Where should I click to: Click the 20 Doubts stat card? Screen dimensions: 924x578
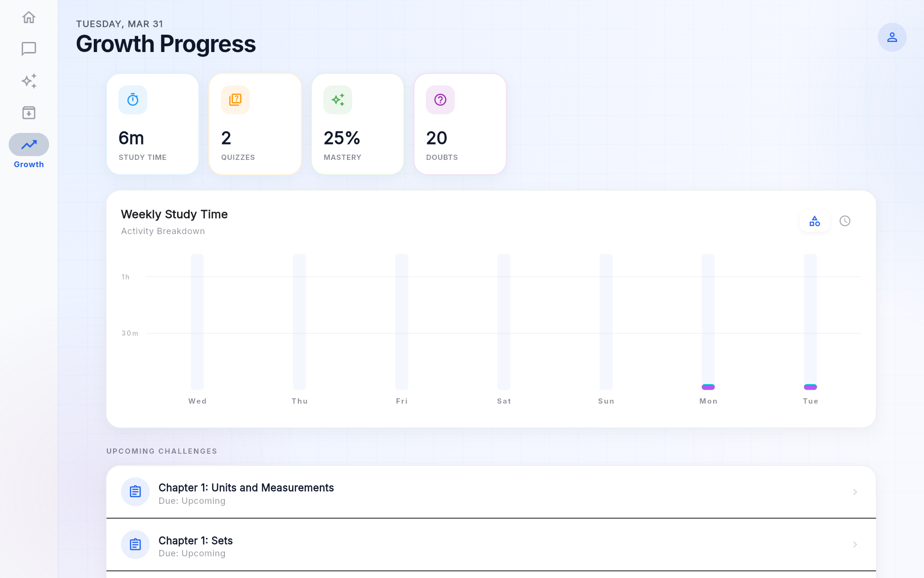460,124
